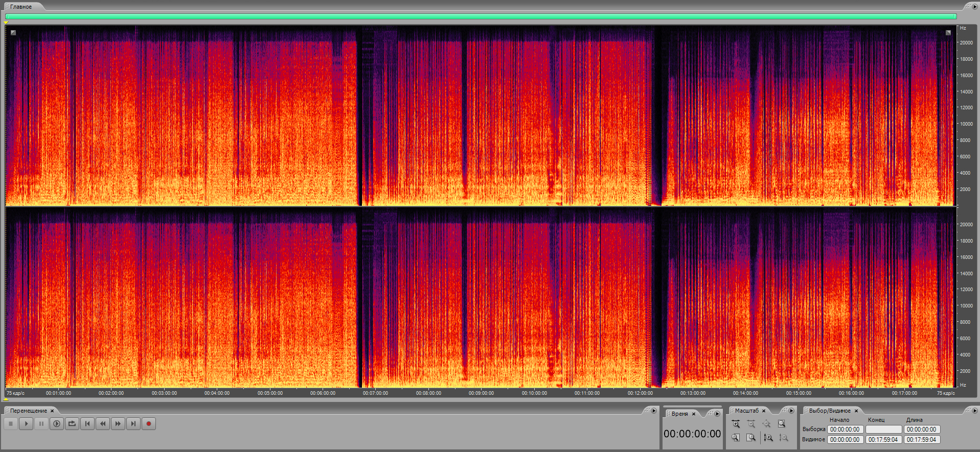
Task: Click the horizontal zoom in icon
Action: pos(736,424)
